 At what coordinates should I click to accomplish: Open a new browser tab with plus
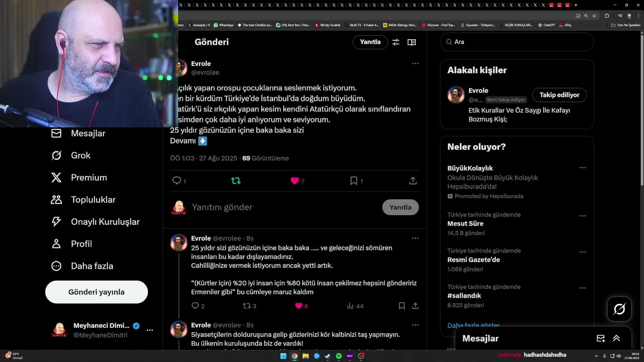point(576,5)
